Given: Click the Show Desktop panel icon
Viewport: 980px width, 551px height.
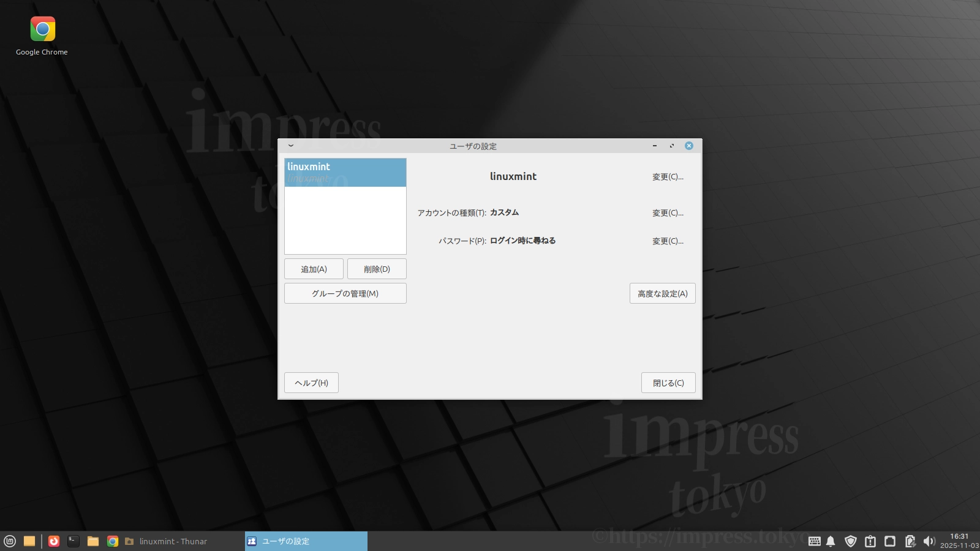Looking at the screenshot, I should [29, 541].
